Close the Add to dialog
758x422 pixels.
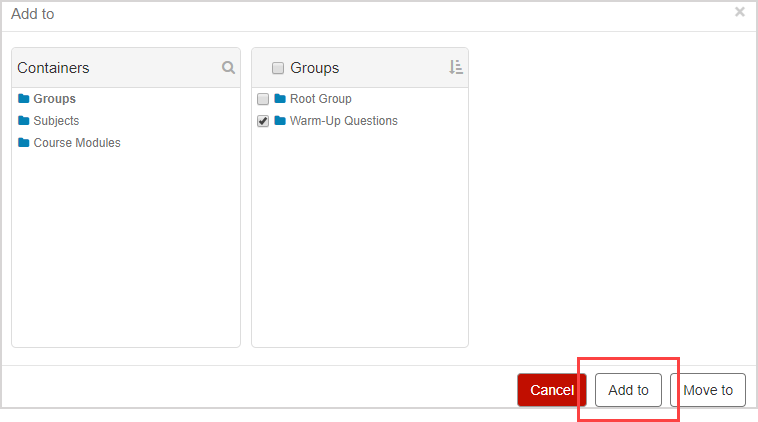click(740, 12)
